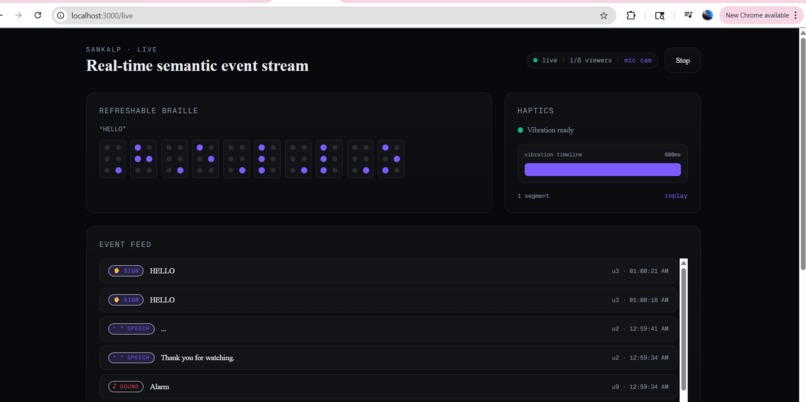Click the "u2 · 12:59:41 AM" timestamp
Viewport: 806px width, 402px height.
(x=640, y=328)
